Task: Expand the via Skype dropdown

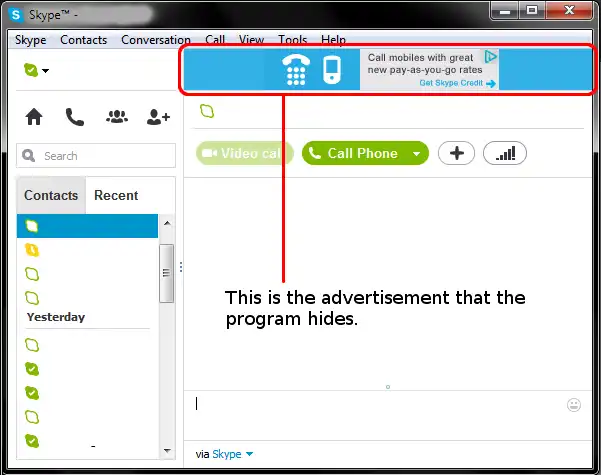Action: pos(249,454)
